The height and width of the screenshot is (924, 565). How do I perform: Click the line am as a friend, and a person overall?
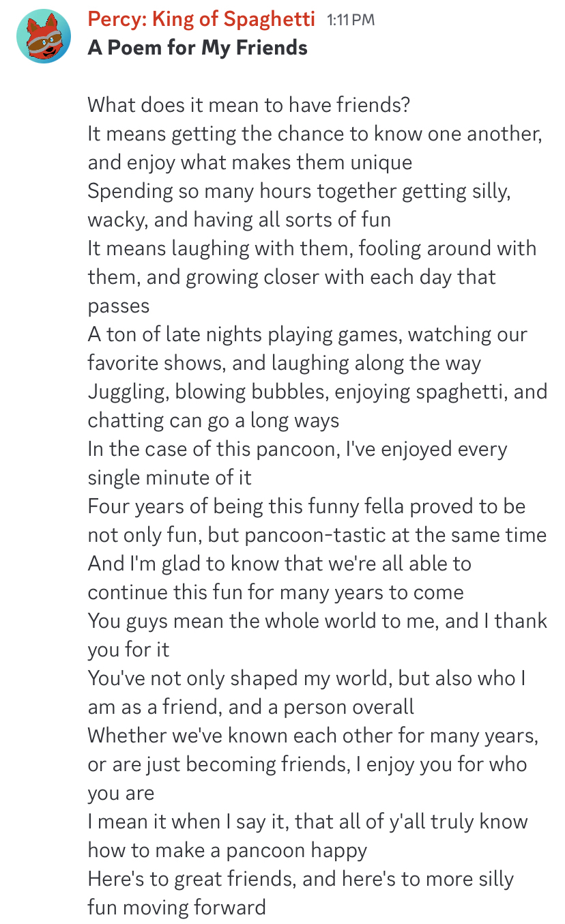[x=250, y=707]
